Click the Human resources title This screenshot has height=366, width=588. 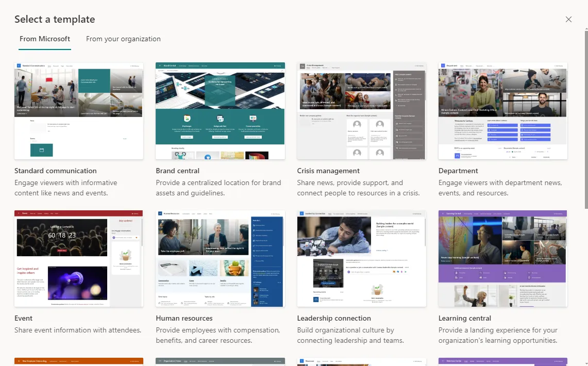click(184, 319)
